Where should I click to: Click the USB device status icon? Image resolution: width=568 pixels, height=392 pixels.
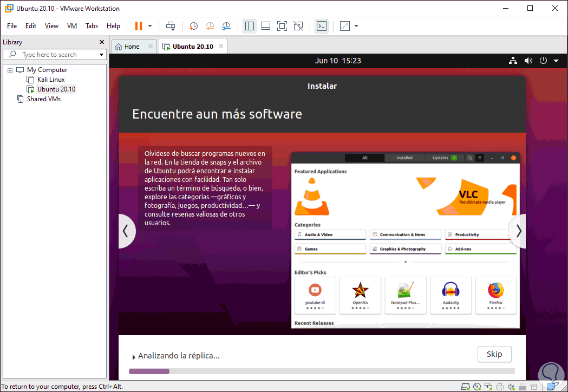[x=523, y=387]
